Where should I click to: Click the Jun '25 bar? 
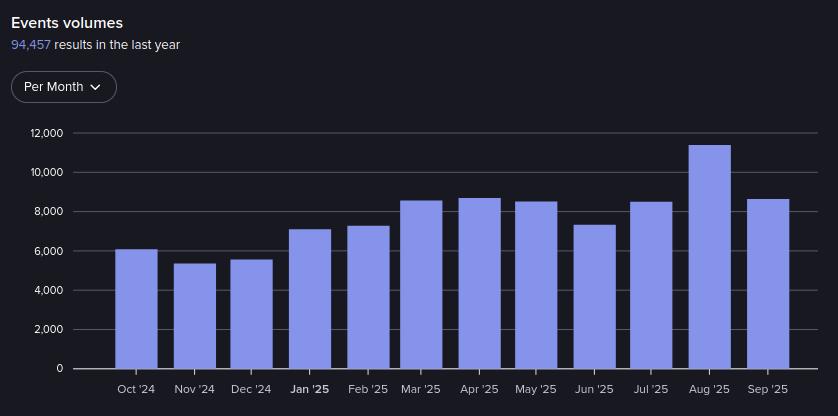tap(594, 297)
